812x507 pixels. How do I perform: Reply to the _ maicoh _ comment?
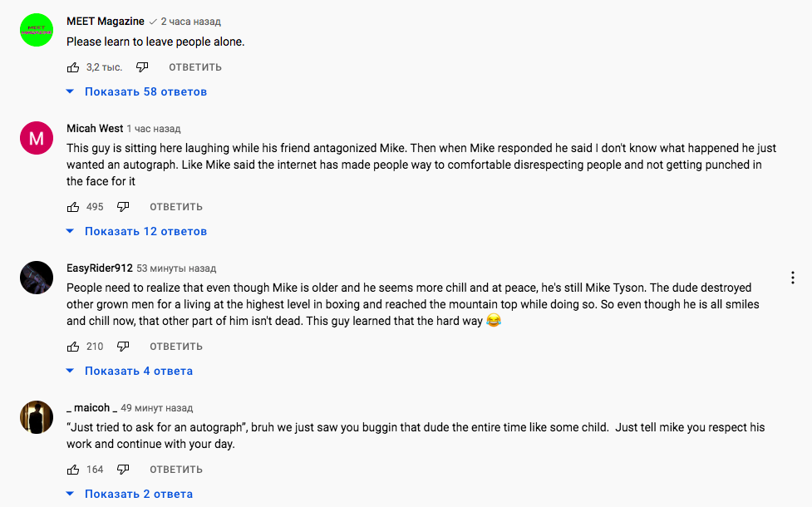click(x=176, y=470)
